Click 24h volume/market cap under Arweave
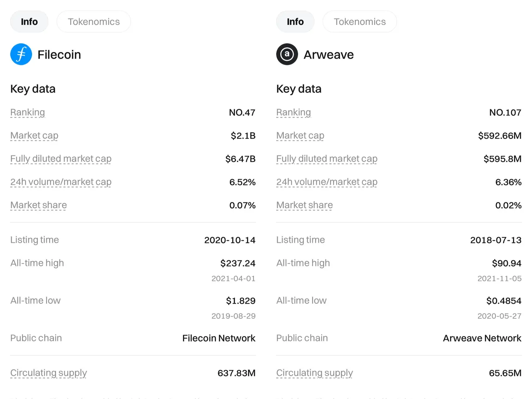532x399 pixels. click(x=327, y=182)
